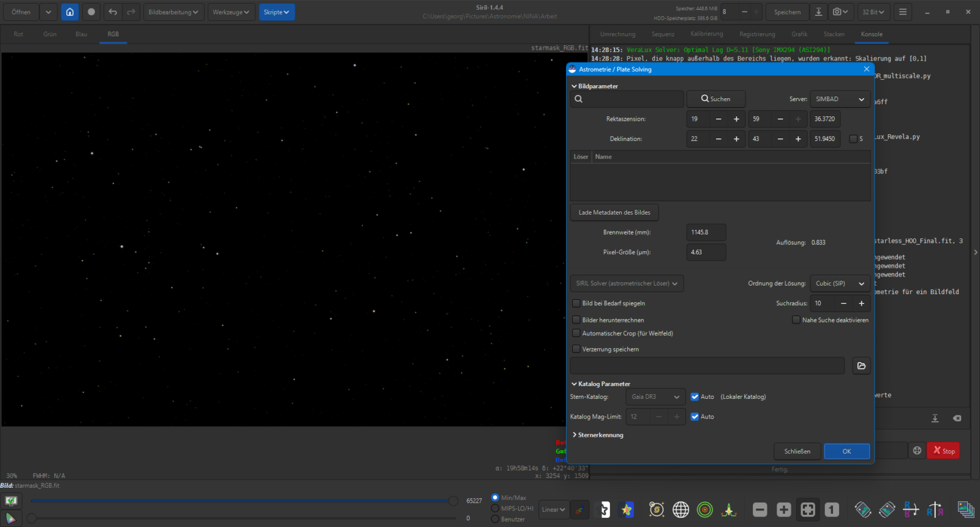This screenshot has width=980, height=527.
Task: Toggle the S (south) declination checkbox
Action: [853, 139]
